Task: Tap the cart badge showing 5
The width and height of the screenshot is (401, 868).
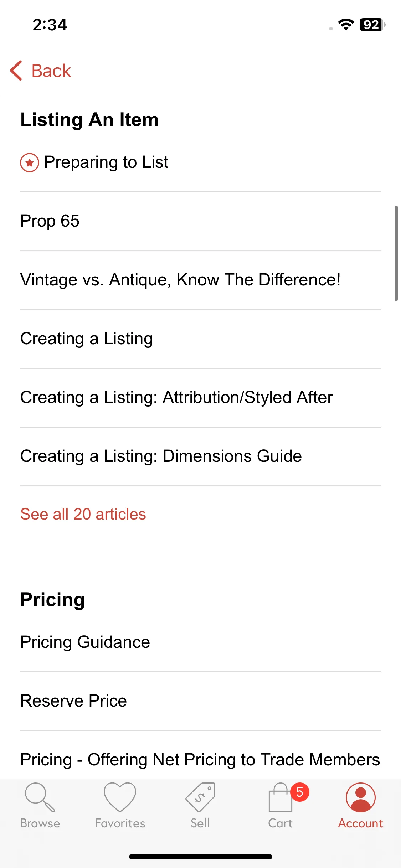Action: point(300,792)
